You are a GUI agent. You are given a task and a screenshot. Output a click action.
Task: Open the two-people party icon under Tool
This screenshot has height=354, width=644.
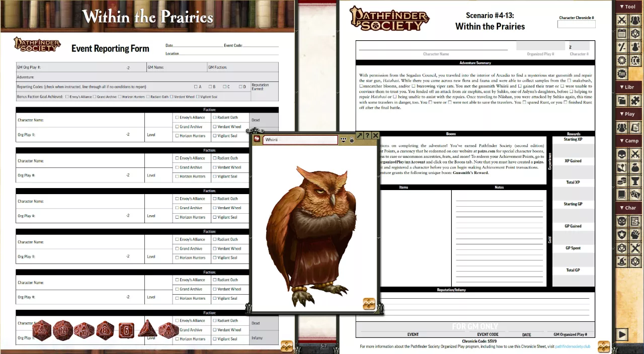635,20
